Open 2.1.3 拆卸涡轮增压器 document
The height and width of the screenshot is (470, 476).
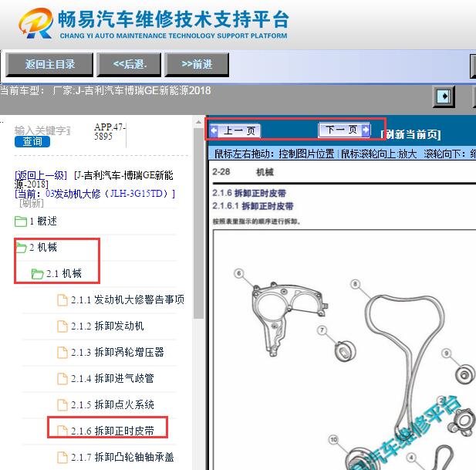pos(117,352)
